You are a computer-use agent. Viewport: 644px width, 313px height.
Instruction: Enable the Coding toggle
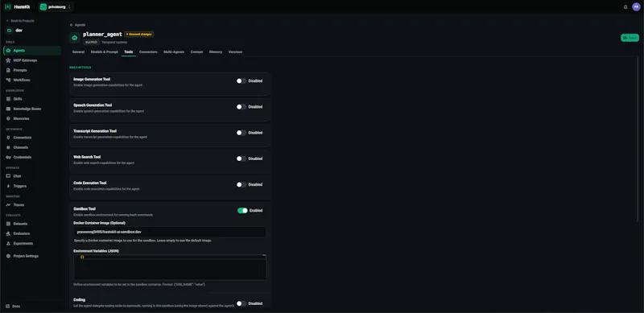click(241, 303)
